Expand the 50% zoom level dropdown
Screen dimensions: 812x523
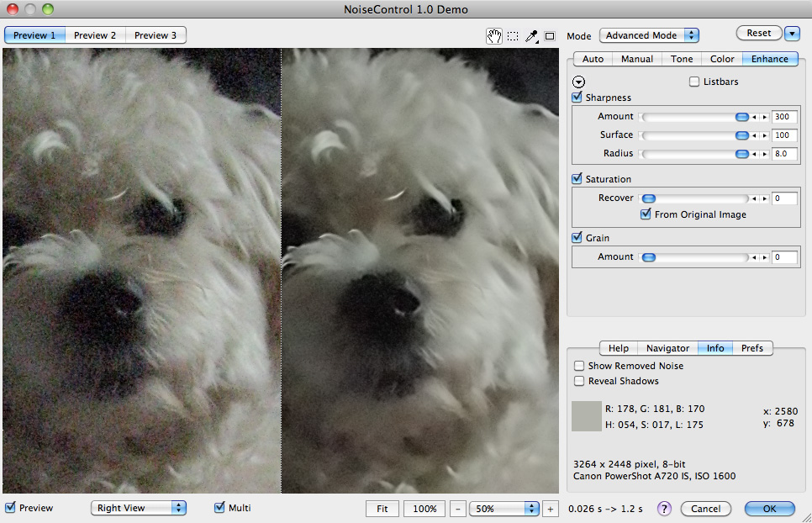504,509
